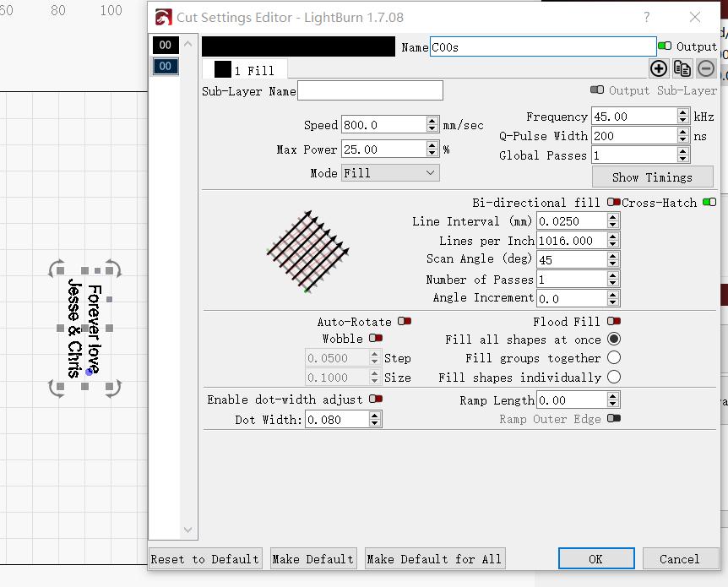Click the Show Timings button
728x587 pixels.
pyautogui.click(x=651, y=177)
